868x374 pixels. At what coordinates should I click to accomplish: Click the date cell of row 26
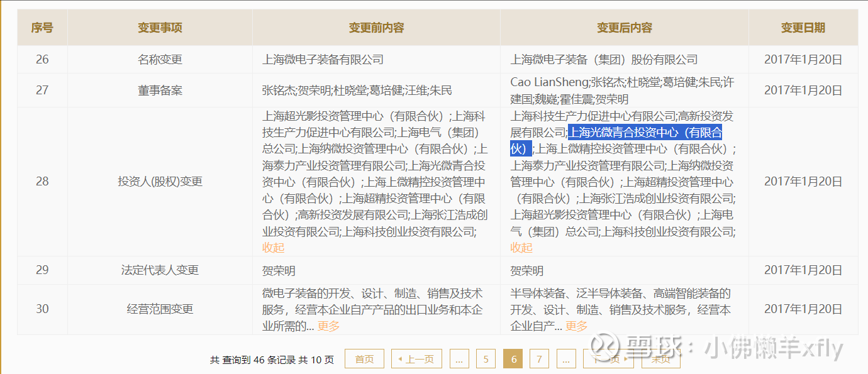803,60
